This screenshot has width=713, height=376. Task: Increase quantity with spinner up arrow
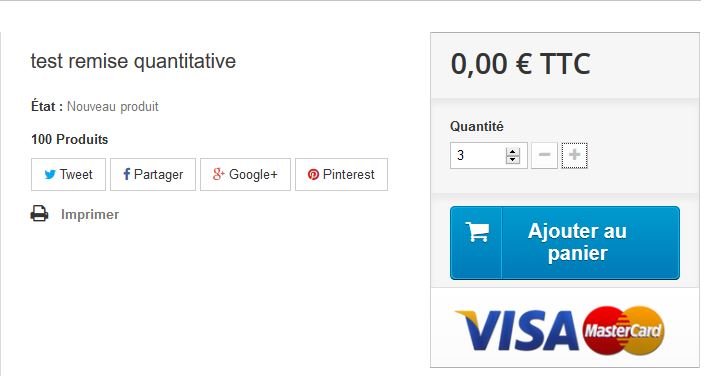512,152
